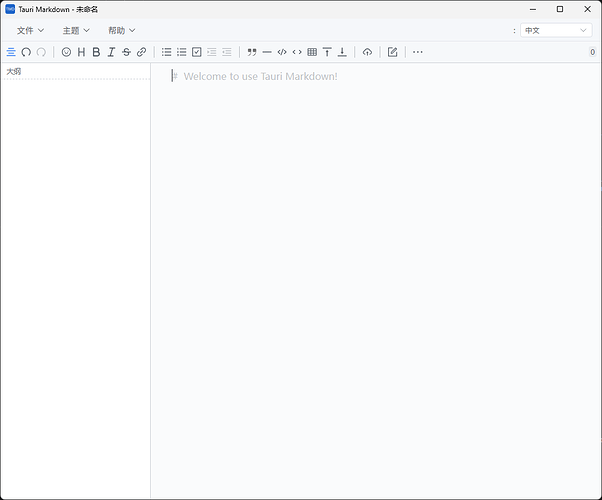
Task: Switch the edit mode icon
Action: [392, 52]
